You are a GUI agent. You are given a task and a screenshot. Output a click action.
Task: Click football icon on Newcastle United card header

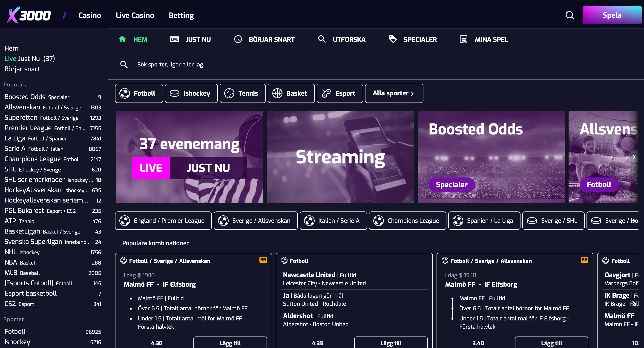point(284,261)
